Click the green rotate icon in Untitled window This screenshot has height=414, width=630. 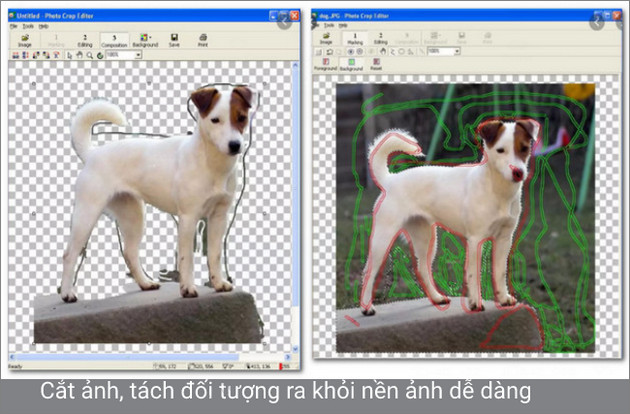click(100, 55)
